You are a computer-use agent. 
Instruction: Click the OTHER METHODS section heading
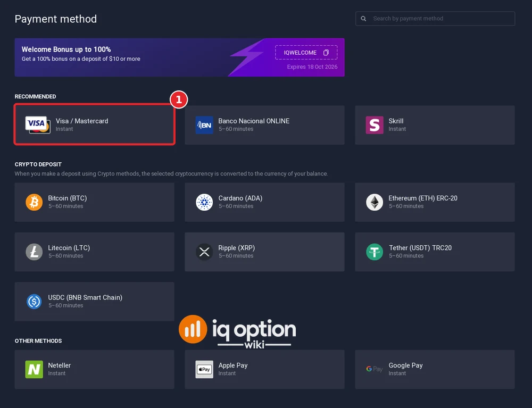point(38,341)
